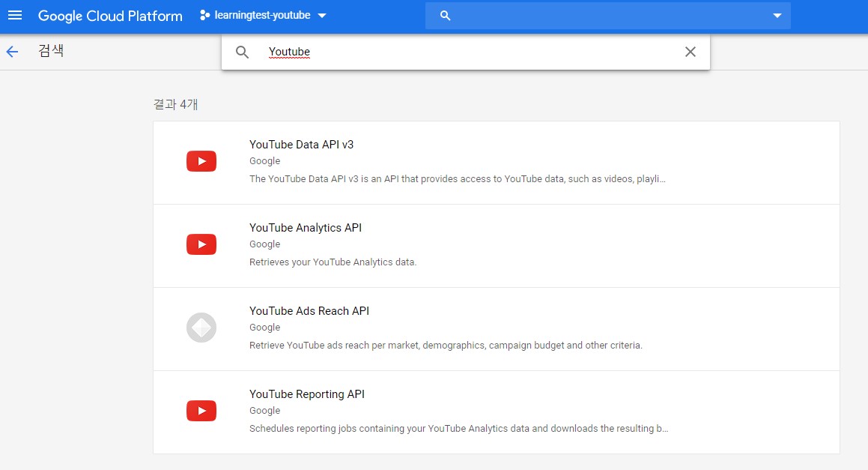The height and width of the screenshot is (470, 868).
Task: Click Google publisher under YouTube Analytics API
Action: [x=264, y=244]
